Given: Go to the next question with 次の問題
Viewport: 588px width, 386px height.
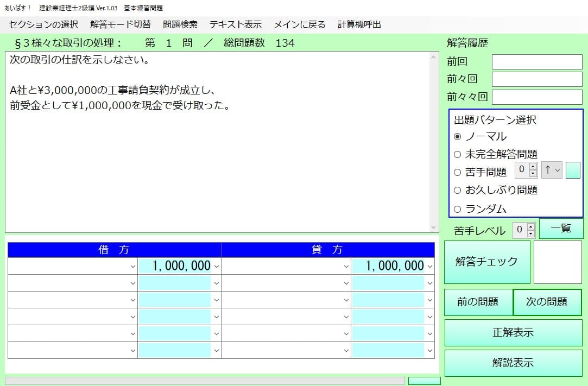Looking at the screenshot, I should pos(548,302).
